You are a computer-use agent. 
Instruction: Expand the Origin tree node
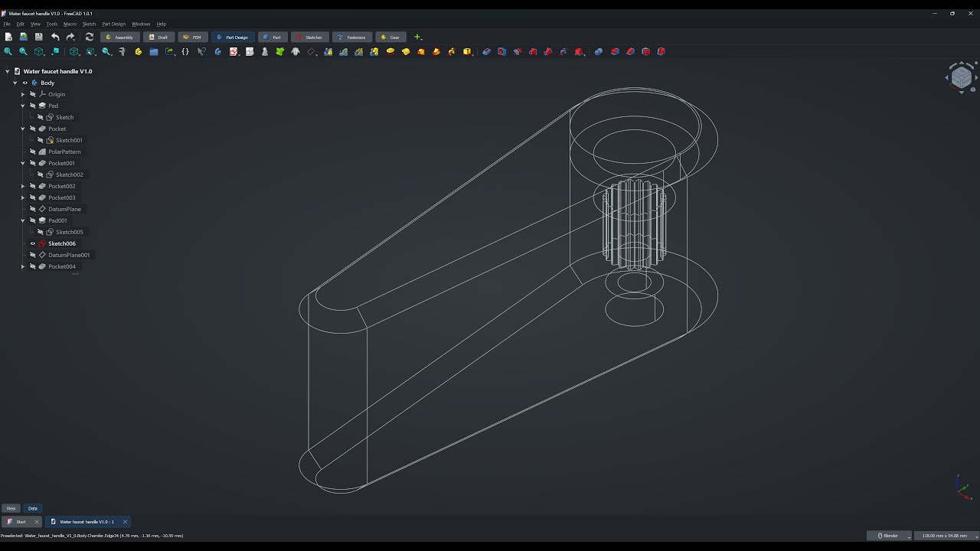point(23,94)
